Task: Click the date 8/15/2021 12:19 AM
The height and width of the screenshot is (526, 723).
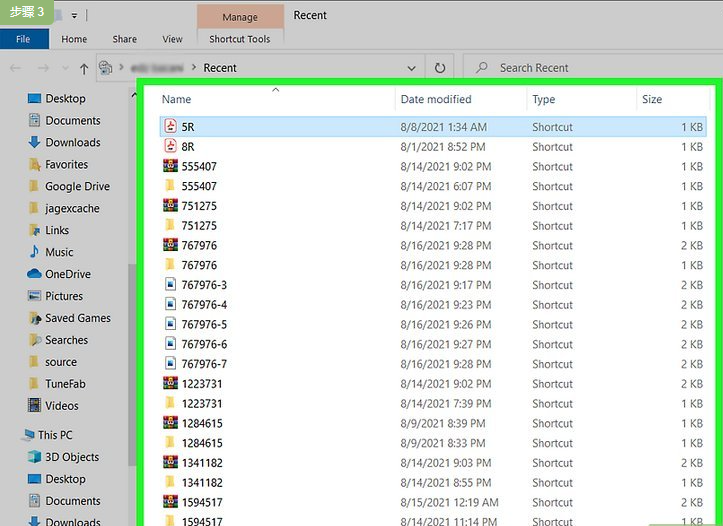Action: 449,502
